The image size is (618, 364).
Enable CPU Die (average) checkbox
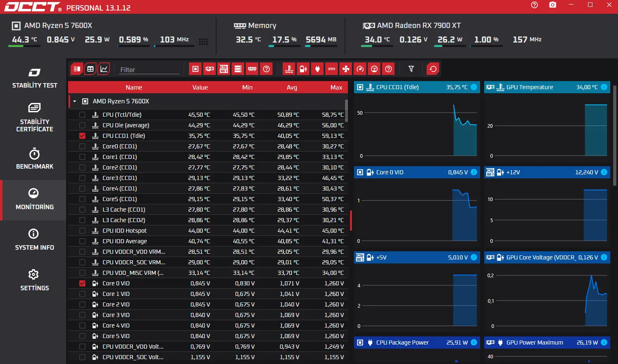tap(82, 125)
